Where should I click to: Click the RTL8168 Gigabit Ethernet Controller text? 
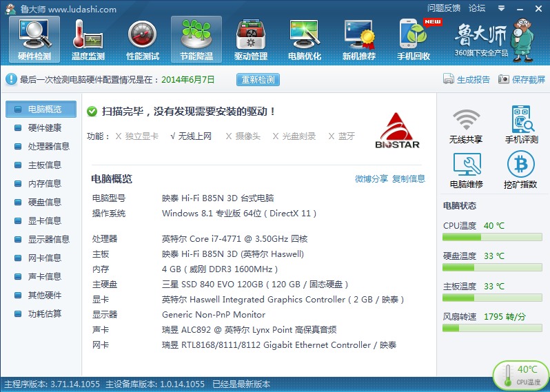pos(279,344)
